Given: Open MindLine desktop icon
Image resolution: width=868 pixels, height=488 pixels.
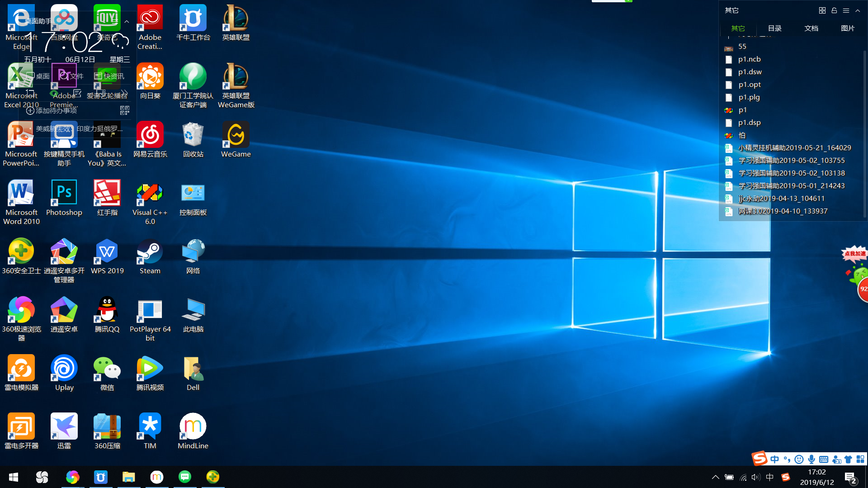Looking at the screenshot, I should (x=193, y=431).
